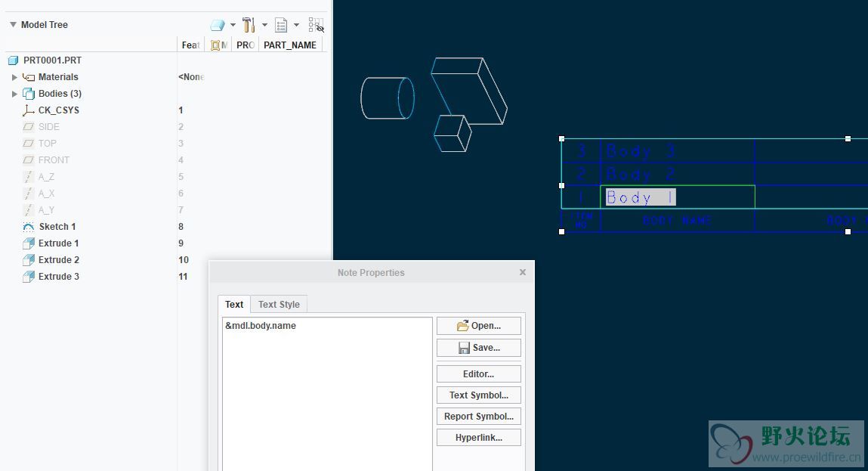Open dropdown arrow beside tree columns icon
The height and width of the screenshot is (471, 868).
point(297,25)
